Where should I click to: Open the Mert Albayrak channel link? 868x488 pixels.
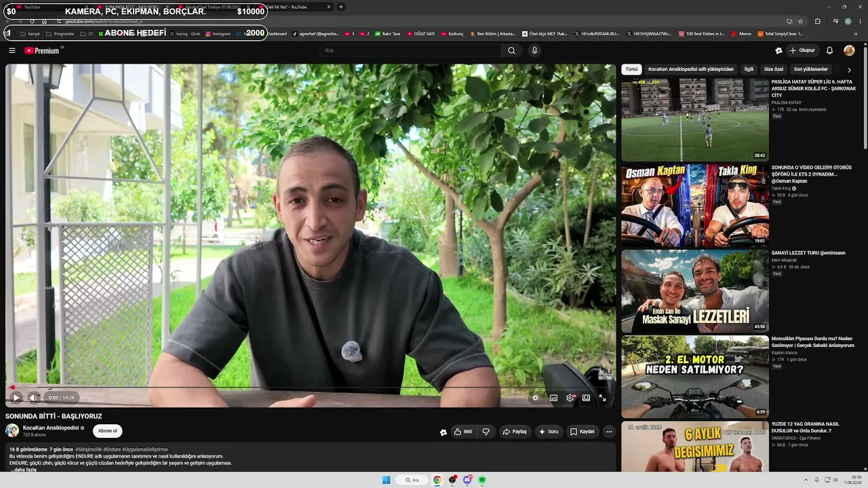(785, 260)
